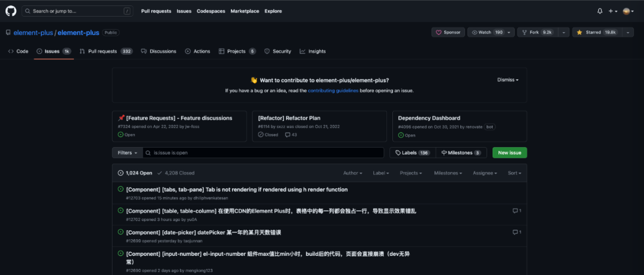
Task: Open the Author filter dropdown
Action: (352, 173)
